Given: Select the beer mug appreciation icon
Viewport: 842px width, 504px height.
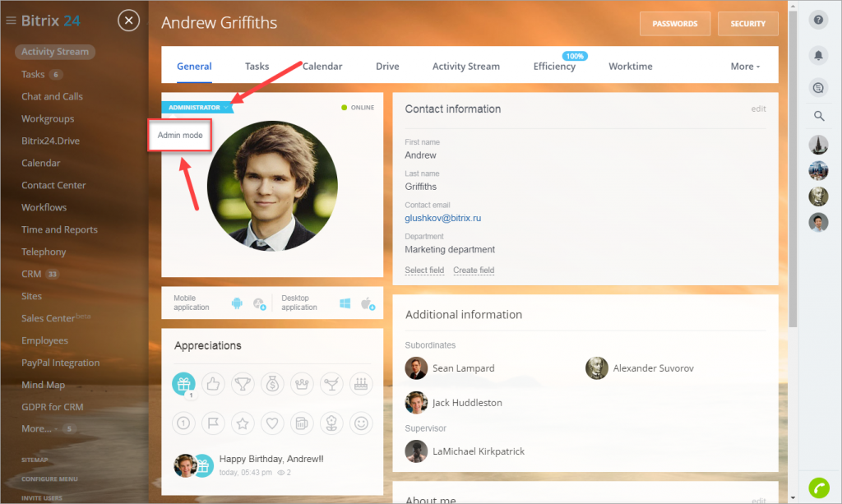Looking at the screenshot, I should 302,423.
